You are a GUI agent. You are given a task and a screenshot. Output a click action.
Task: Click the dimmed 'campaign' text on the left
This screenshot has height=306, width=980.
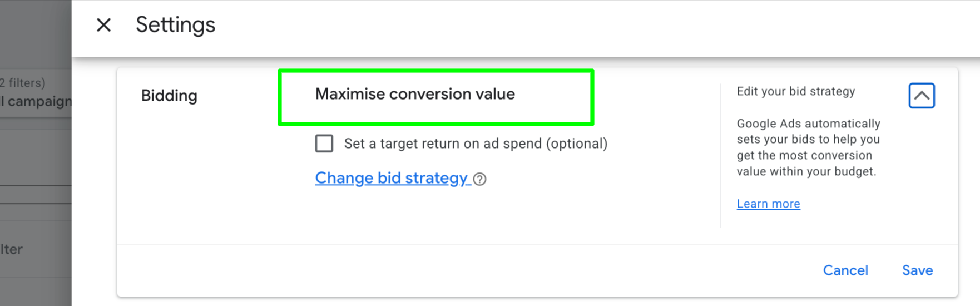(39, 101)
